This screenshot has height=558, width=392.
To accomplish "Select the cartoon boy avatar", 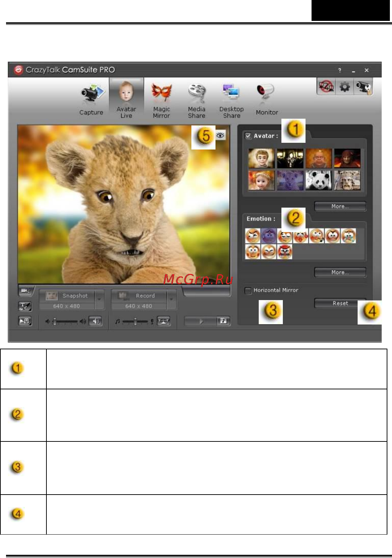I will click(x=261, y=158).
